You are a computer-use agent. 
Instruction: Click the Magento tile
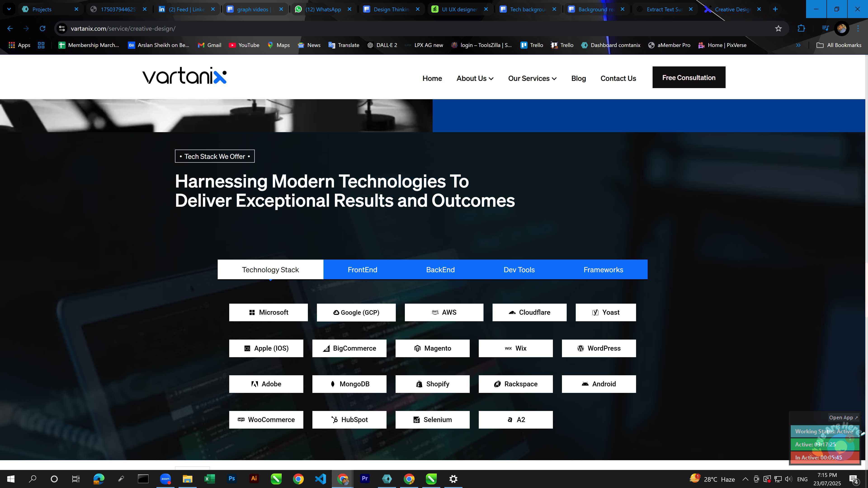coord(432,348)
